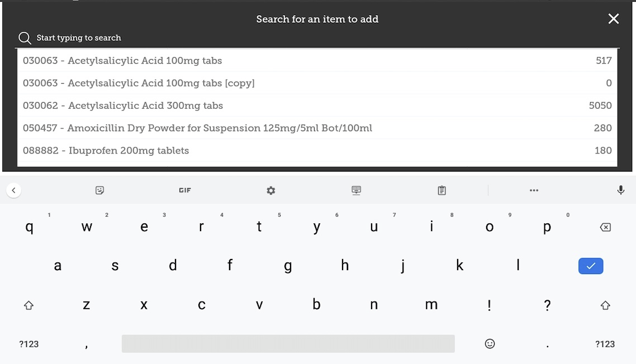The image size is (636, 364).
Task: Show more keyboard toolbar options
Action: point(534,190)
